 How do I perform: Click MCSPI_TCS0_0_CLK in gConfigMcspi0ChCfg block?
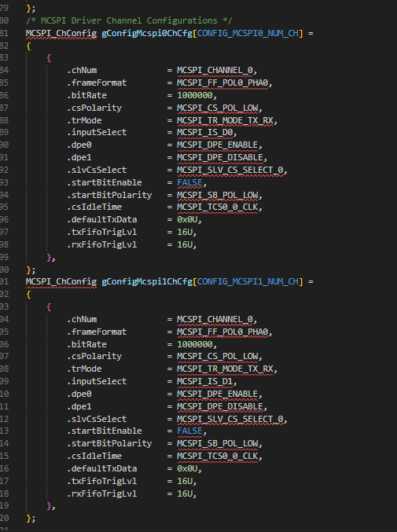click(218, 207)
